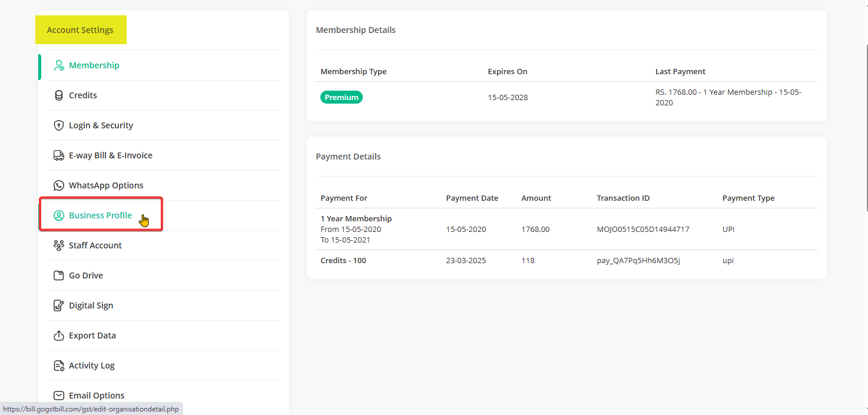Open the Credits menu item
Image resolution: width=868 pixels, height=415 pixels.
coord(83,95)
